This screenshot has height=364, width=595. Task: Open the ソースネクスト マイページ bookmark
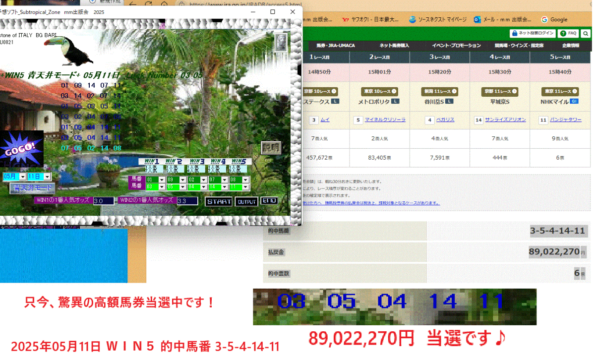click(x=438, y=19)
